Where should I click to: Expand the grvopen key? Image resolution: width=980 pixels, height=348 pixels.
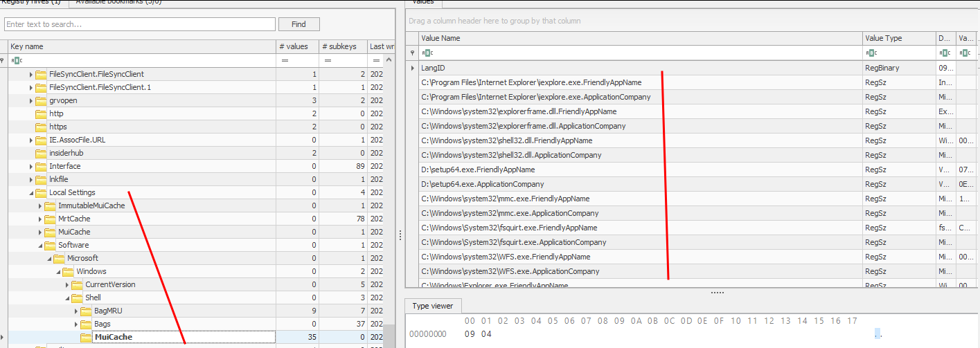30,100
